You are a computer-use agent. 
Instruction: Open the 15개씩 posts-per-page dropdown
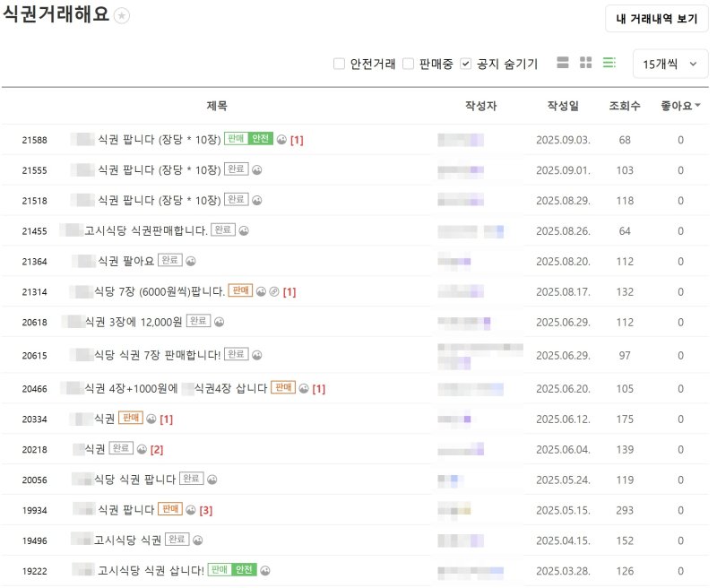670,64
